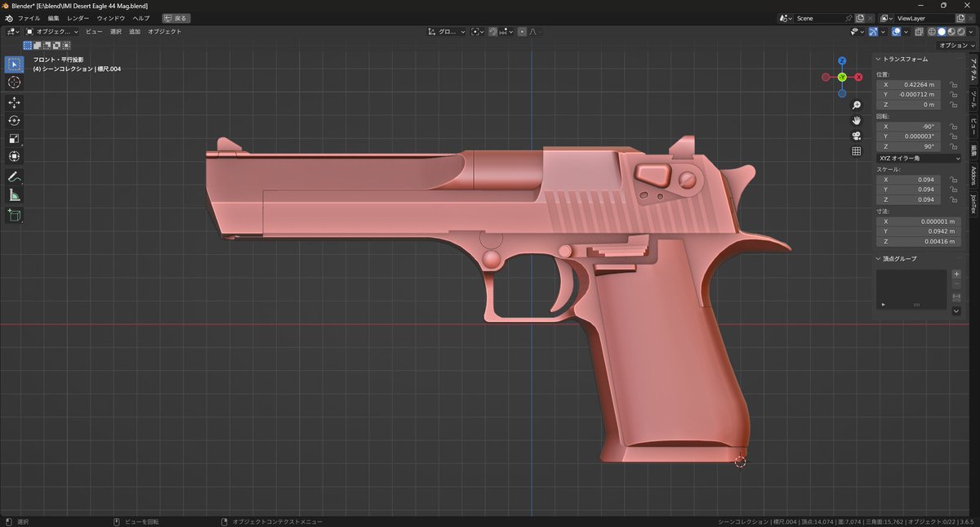
Task: Toggle lock on rotation X
Action: click(x=954, y=127)
